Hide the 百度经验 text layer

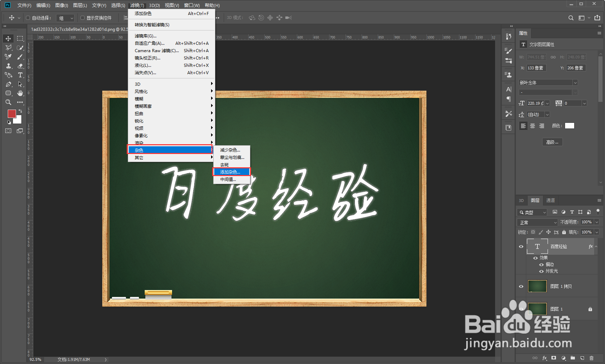pos(521,246)
